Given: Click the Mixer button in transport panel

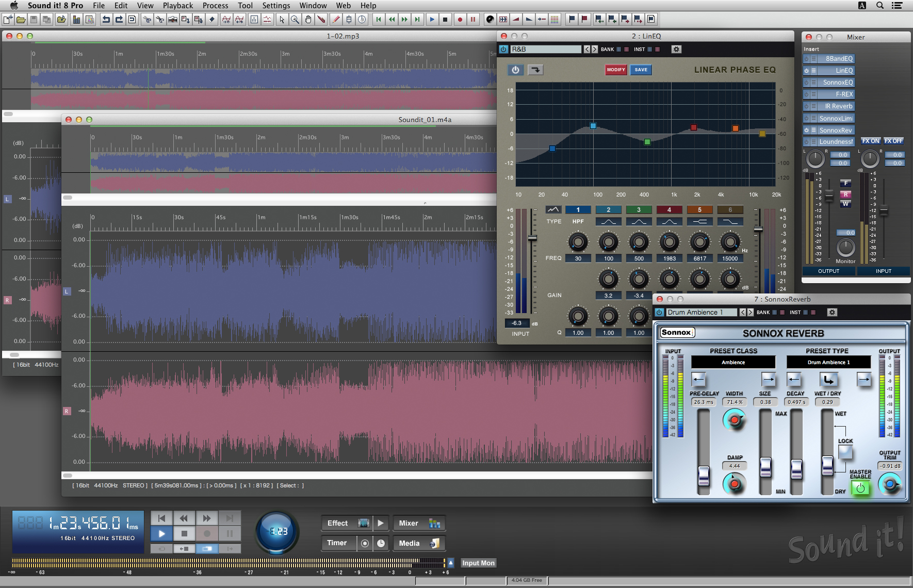Looking at the screenshot, I should click(x=419, y=523).
